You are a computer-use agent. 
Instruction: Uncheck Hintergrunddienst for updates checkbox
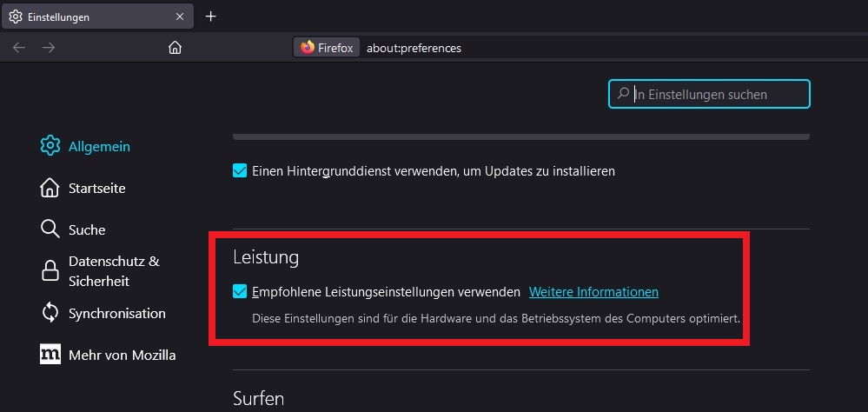240,171
